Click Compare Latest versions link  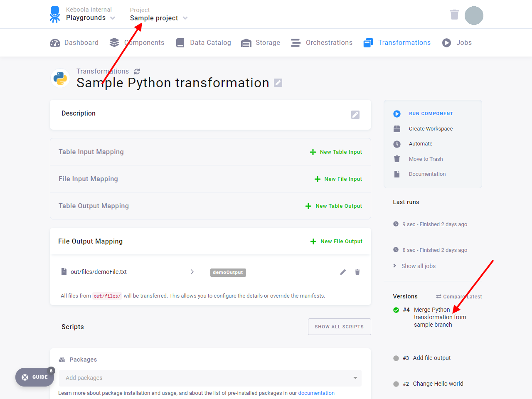(459, 297)
